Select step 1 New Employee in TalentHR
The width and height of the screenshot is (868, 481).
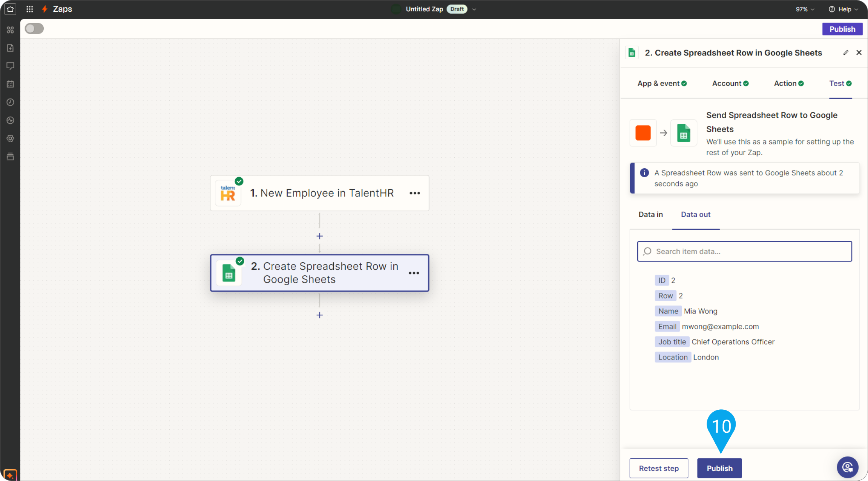click(x=320, y=193)
